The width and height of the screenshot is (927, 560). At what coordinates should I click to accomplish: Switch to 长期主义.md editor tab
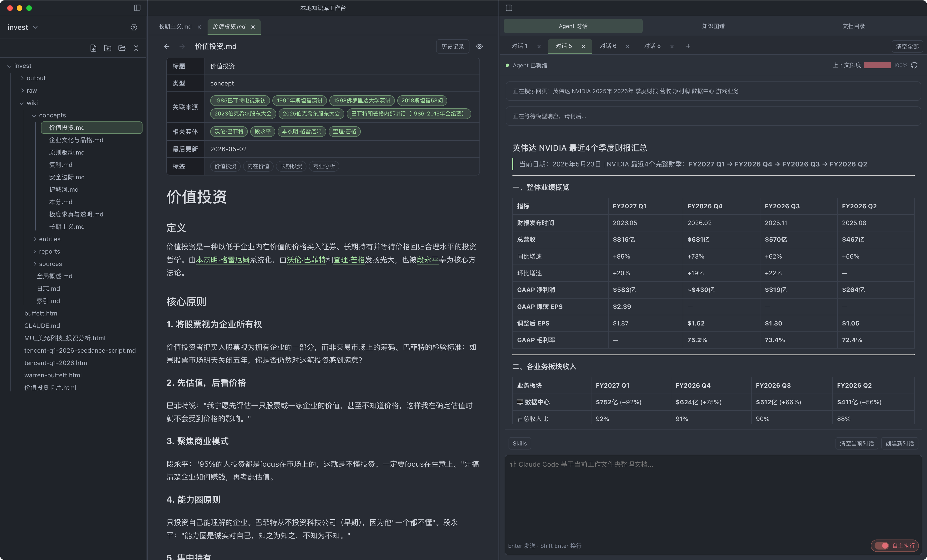tap(175, 27)
